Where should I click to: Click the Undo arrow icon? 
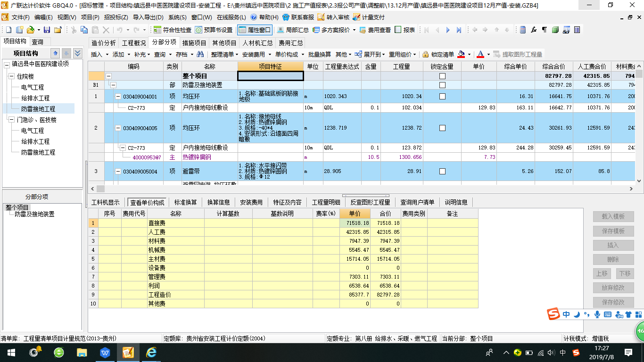(119, 30)
